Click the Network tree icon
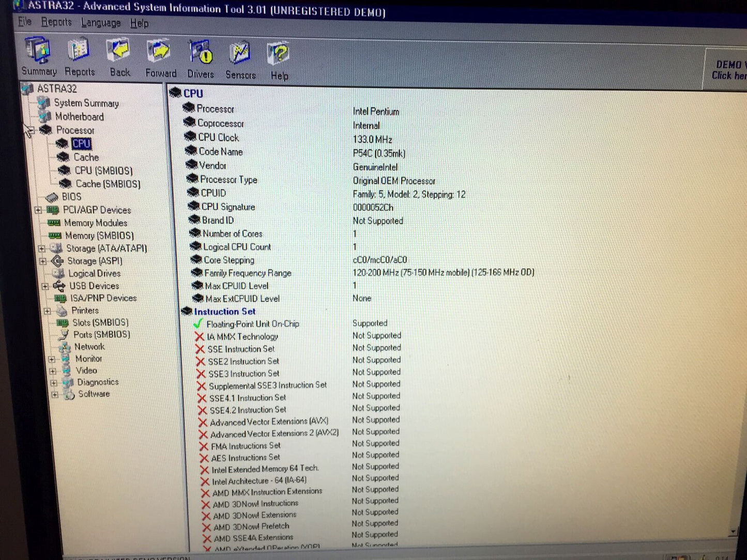Image resolution: width=747 pixels, height=560 pixels. (x=65, y=347)
